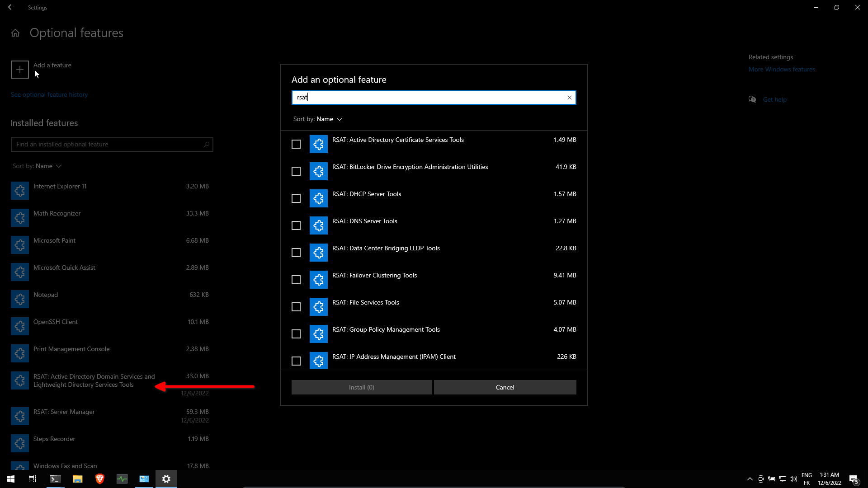Image resolution: width=868 pixels, height=488 pixels.
Task: Check RSAT: Active Directory Certificate Services Tools
Action: (296, 144)
